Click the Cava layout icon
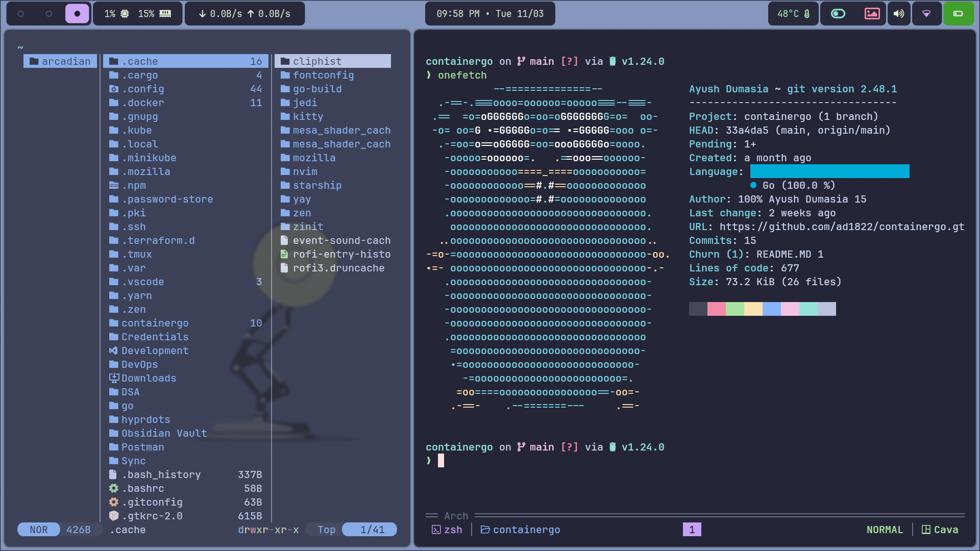980x551 pixels. point(926,530)
